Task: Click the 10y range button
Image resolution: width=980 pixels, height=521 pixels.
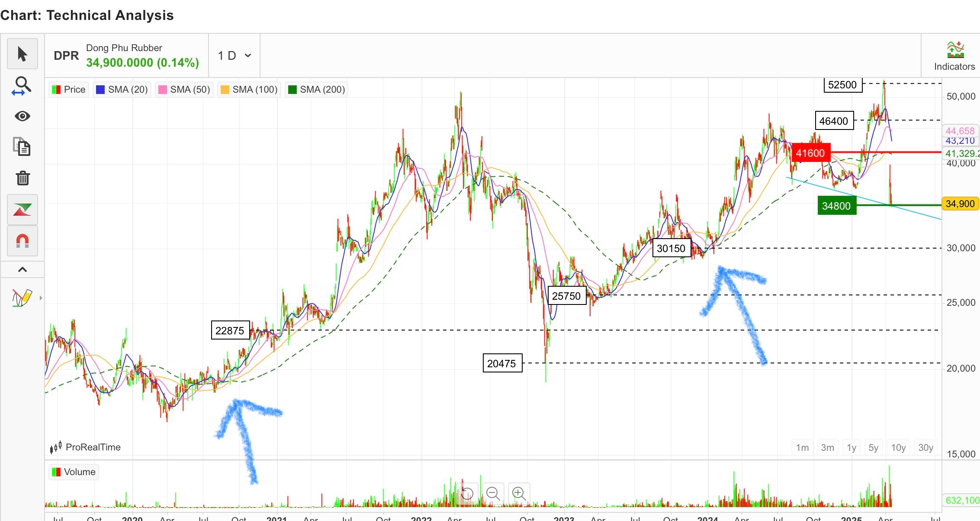Action: [898, 447]
